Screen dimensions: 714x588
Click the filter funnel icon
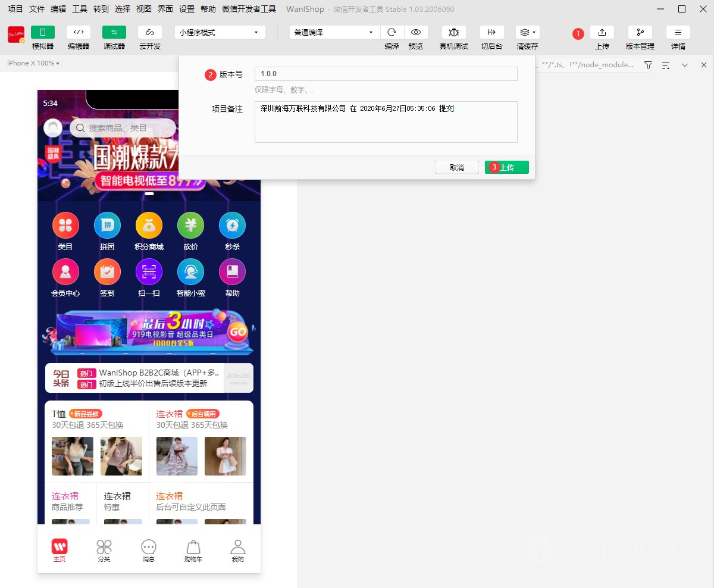pos(648,64)
